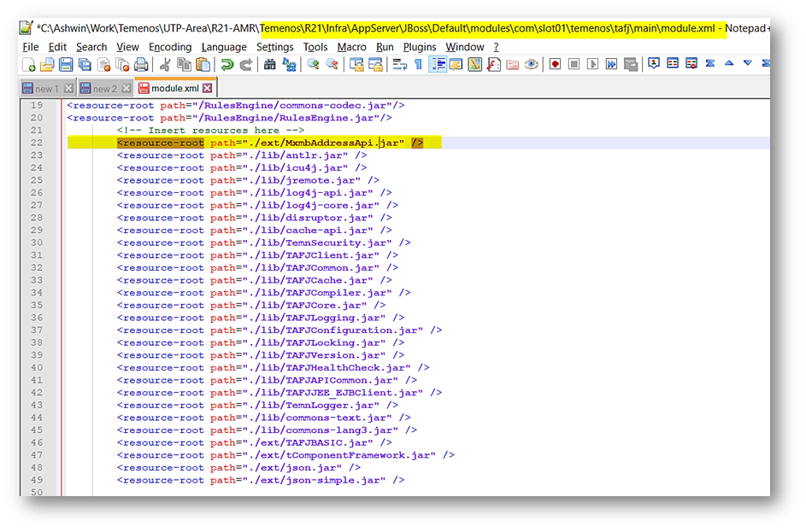Screen dimensions: 806x532
Task: Click the Undo arrow icon
Action: click(x=227, y=65)
